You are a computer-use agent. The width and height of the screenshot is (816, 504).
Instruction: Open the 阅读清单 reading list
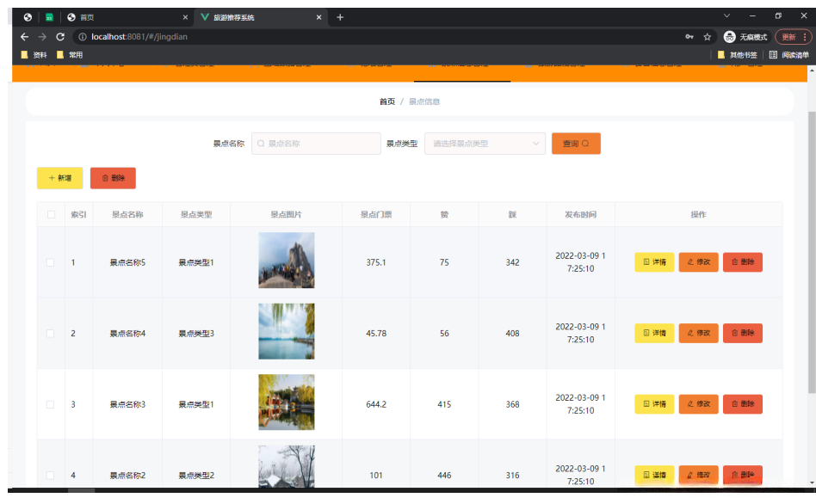pos(789,55)
